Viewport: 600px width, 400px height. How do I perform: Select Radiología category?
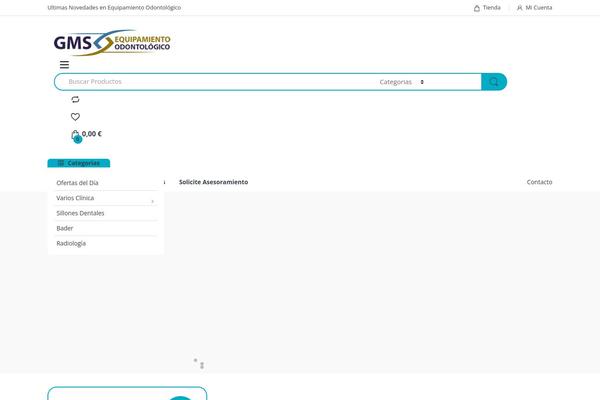click(x=71, y=243)
